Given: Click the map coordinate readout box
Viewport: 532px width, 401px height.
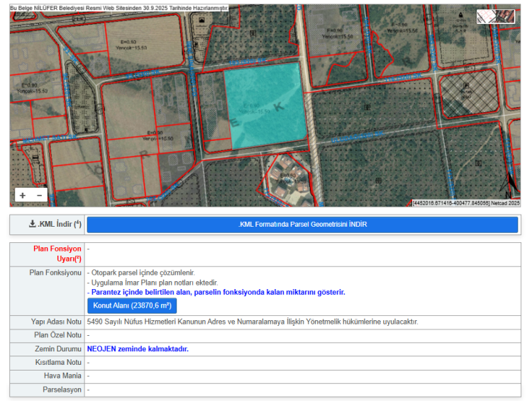Looking at the screenshot, I should 450,203.
